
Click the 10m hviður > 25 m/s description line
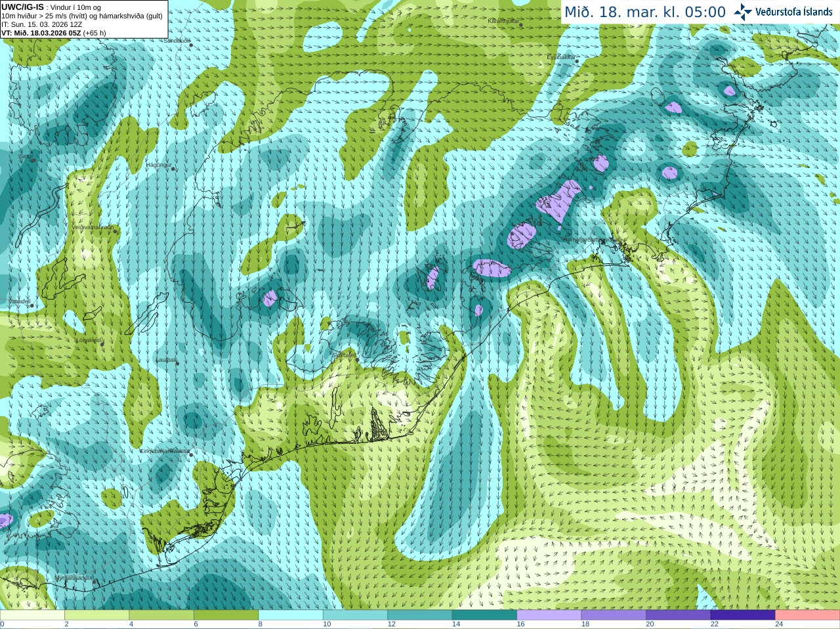(x=82, y=16)
